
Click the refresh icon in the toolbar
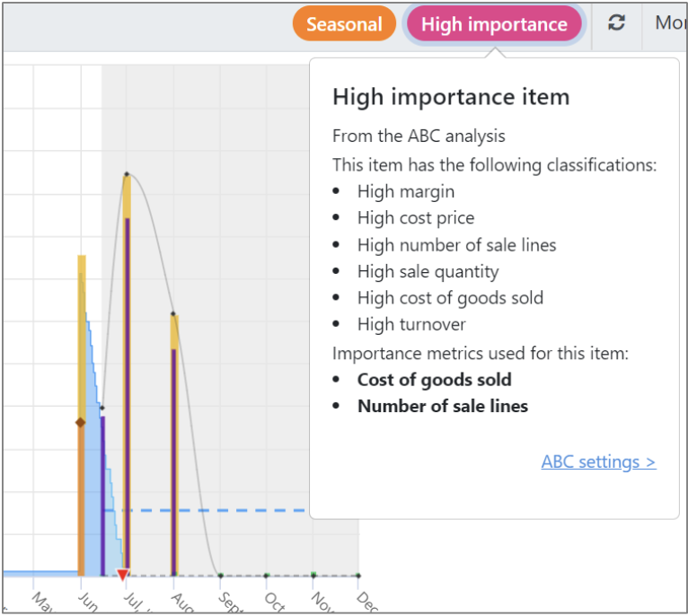pyautogui.click(x=616, y=24)
